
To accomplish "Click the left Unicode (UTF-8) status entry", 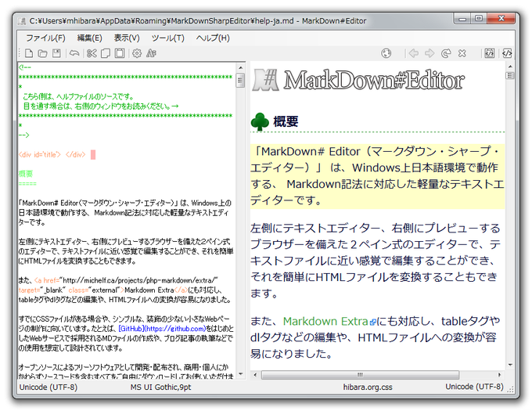I will (x=49, y=388).
